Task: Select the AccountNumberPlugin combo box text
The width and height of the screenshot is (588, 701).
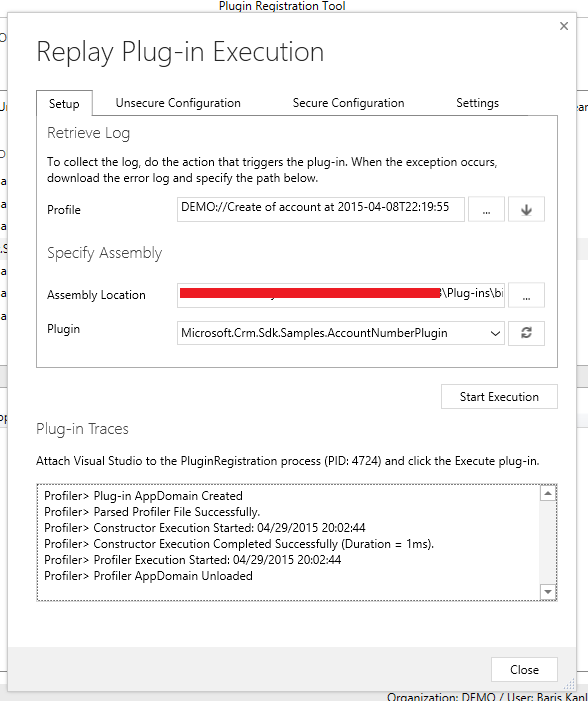Action: click(314, 333)
